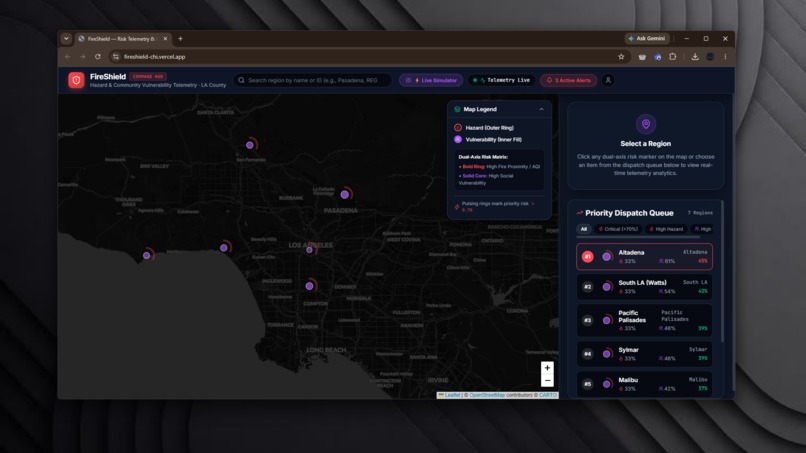Filter queue by High Hazard
Image resolution: width=806 pixels, height=453 pixels.
click(x=666, y=229)
